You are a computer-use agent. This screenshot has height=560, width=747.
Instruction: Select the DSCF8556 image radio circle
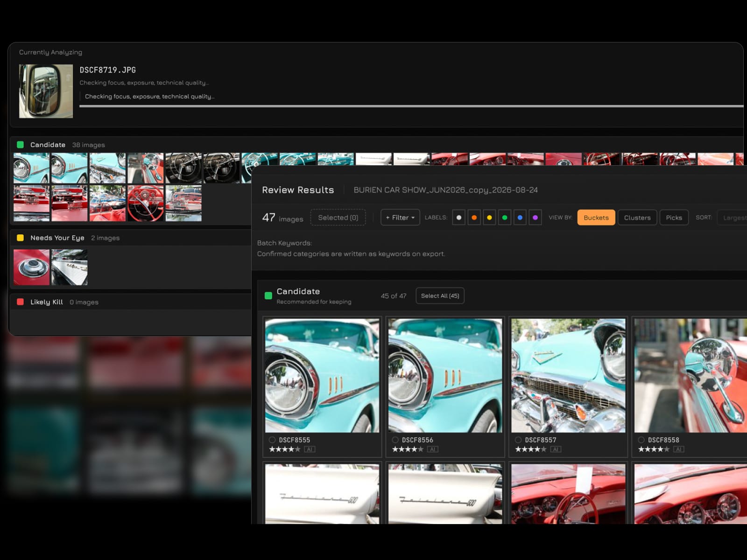395,440
